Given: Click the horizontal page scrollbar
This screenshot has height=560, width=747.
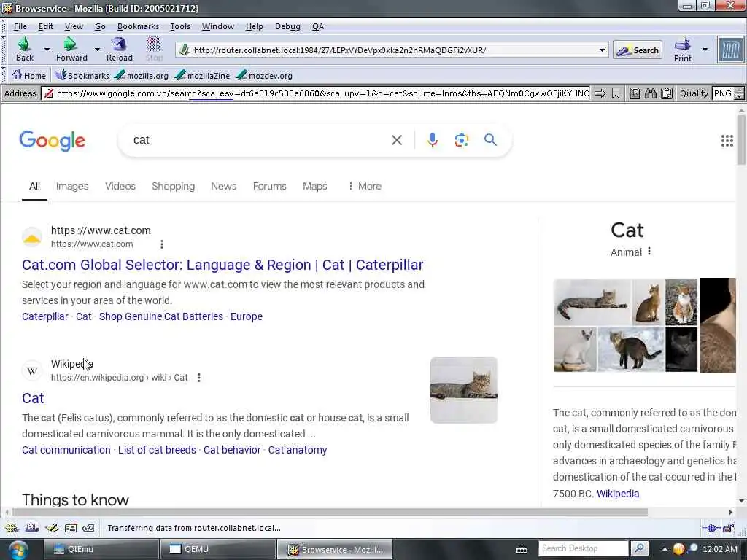Looking at the screenshot, I should [x=330, y=513].
